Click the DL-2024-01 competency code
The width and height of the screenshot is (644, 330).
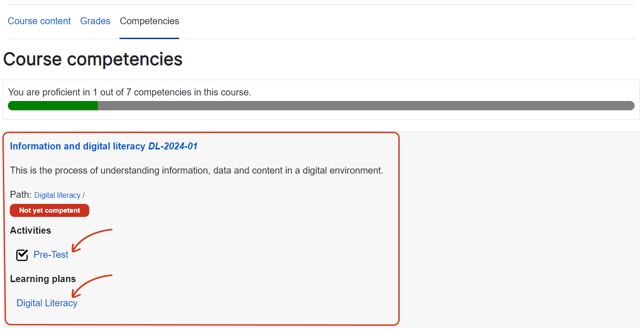[x=173, y=146]
